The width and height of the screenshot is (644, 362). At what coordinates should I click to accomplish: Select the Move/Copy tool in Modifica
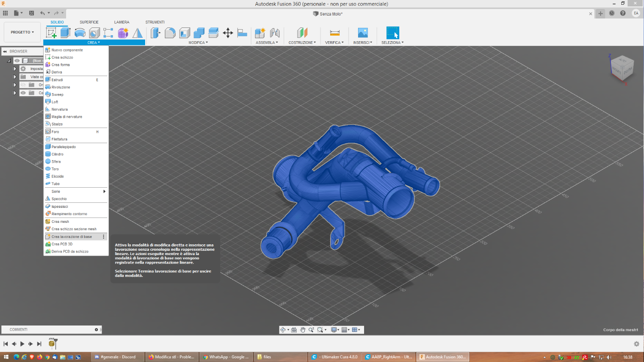point(228,33)
